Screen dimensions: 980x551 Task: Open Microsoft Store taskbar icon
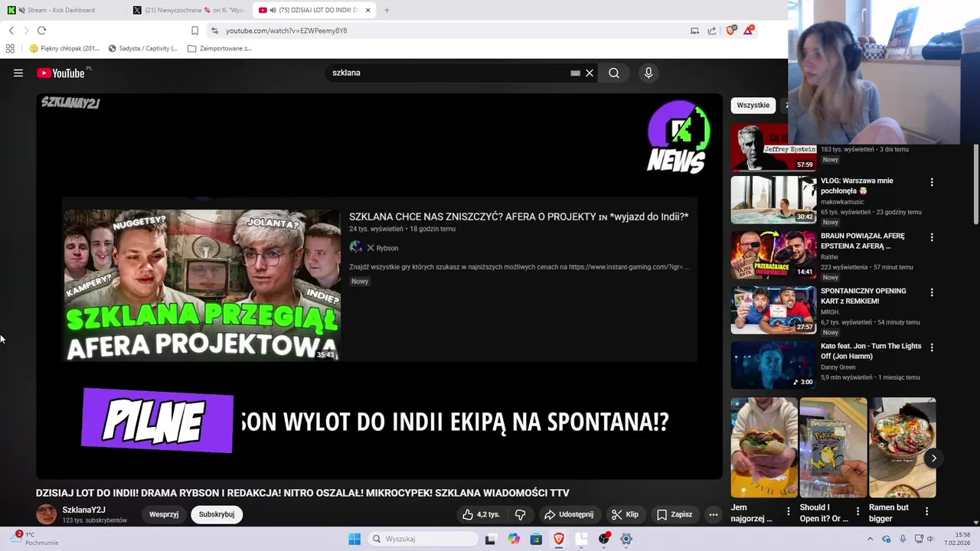click(536, 539)
